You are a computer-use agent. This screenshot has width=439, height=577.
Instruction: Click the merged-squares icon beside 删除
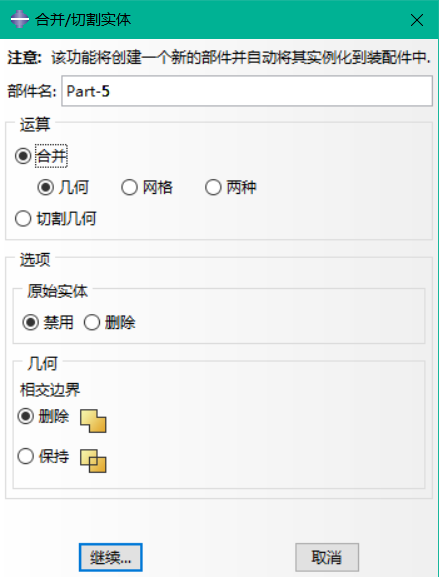93,421
